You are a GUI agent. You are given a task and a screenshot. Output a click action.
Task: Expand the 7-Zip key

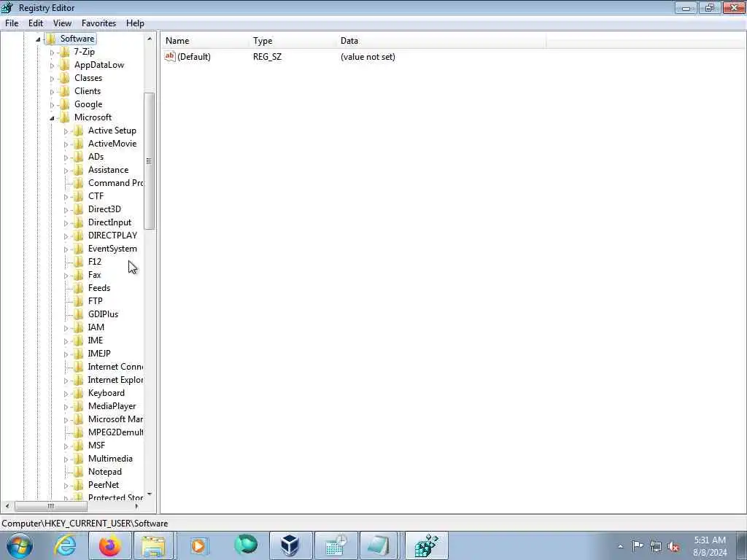pyautogui.click(x=52, y=52)
